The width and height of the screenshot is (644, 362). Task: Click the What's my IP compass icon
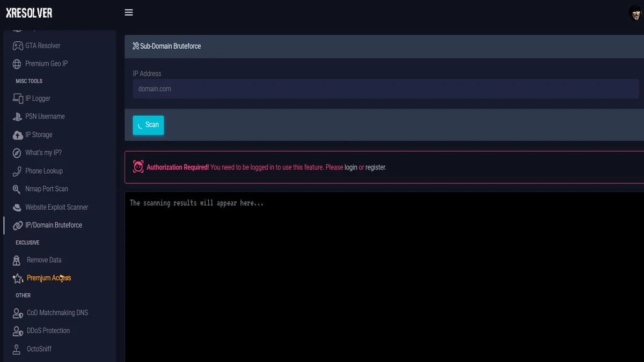point(17,153)
